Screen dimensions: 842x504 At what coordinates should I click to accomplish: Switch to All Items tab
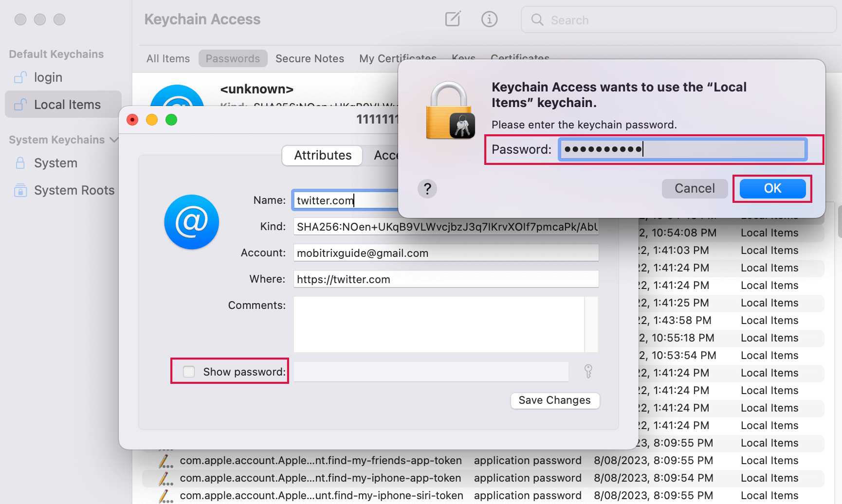[168, 58]
